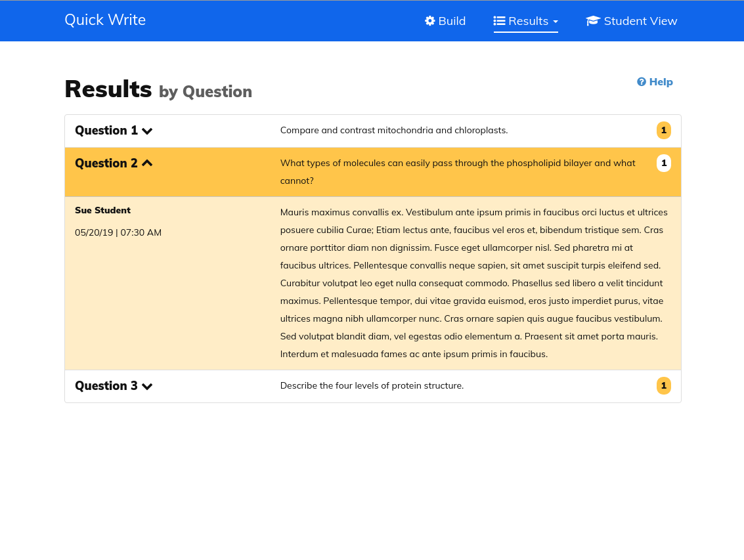Open the Help link
Viewport: 744px width, 560px height.
point(661,82)
